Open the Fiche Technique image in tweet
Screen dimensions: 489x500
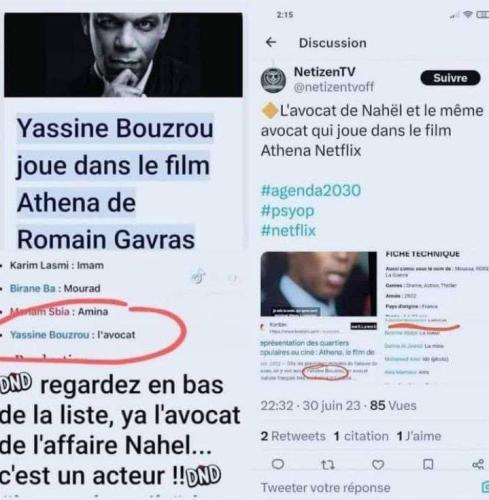click(433, 317)
